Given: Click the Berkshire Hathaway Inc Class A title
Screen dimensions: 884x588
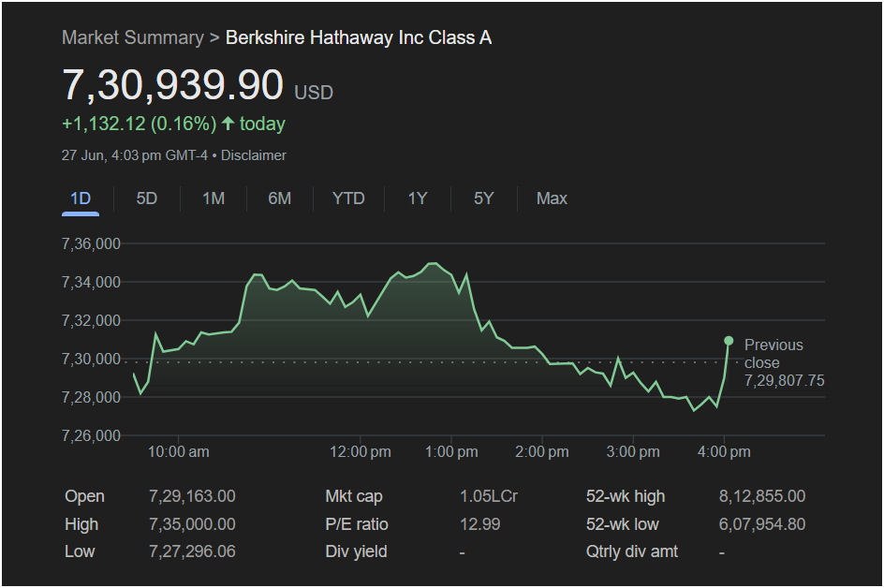Looking at the screenshot, I should click(359, 37).
